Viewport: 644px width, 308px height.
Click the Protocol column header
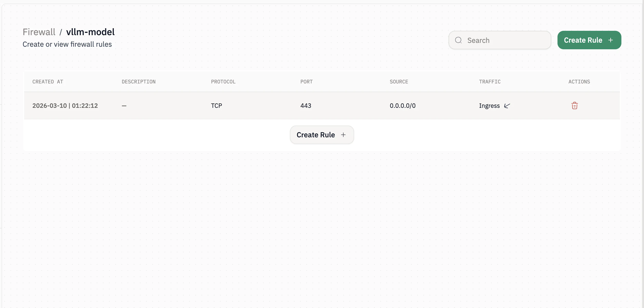tap(223, 82)
